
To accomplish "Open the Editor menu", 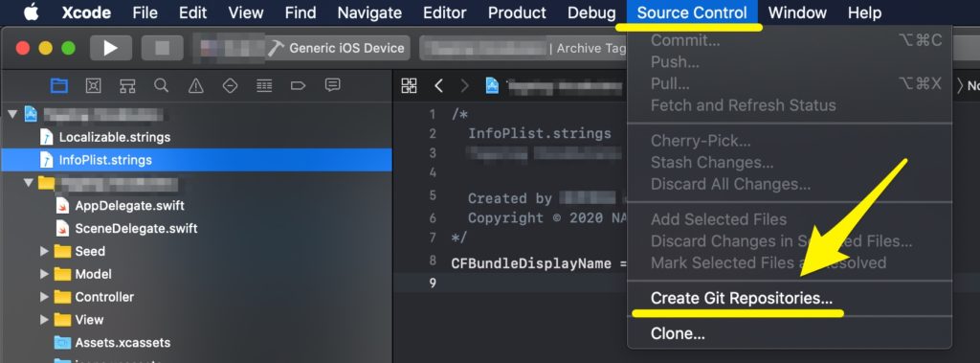I will 445,12.
